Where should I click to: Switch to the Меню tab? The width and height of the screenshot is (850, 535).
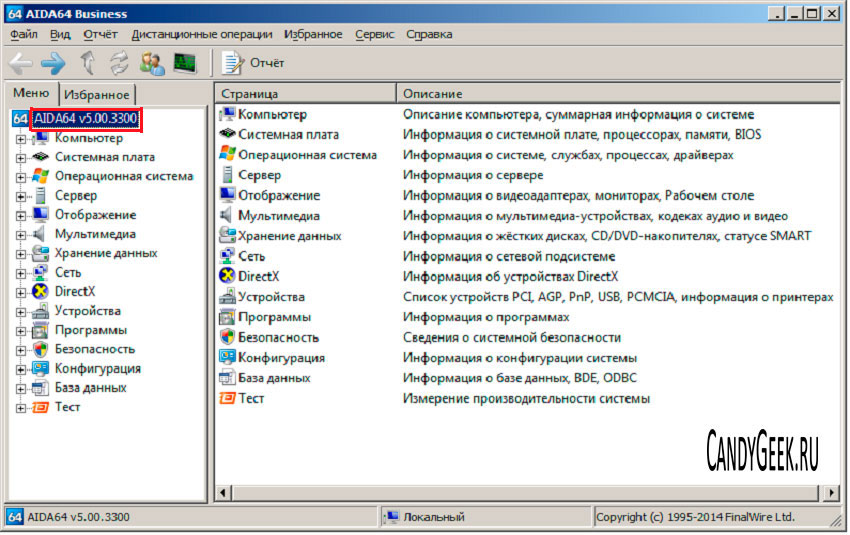[x=31, y=93]
